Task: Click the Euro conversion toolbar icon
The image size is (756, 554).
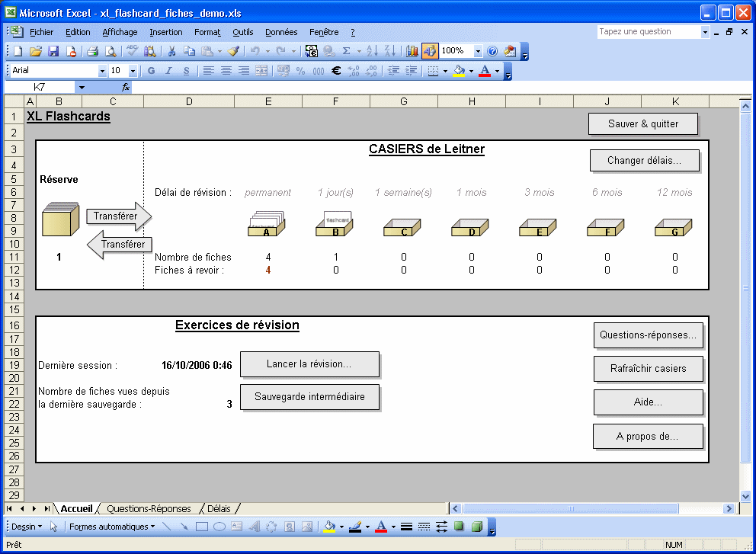Action: 312,51
